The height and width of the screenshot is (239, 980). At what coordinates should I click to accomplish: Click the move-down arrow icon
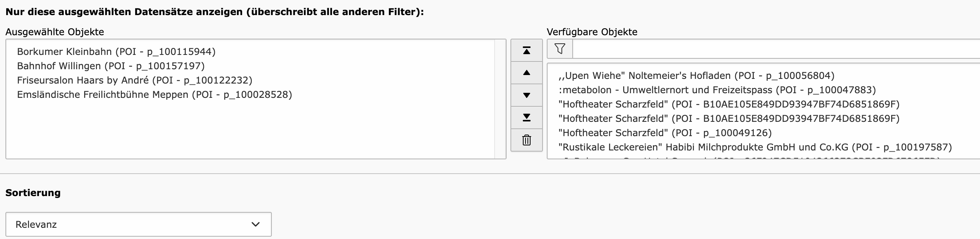click(x=526, y=95)
